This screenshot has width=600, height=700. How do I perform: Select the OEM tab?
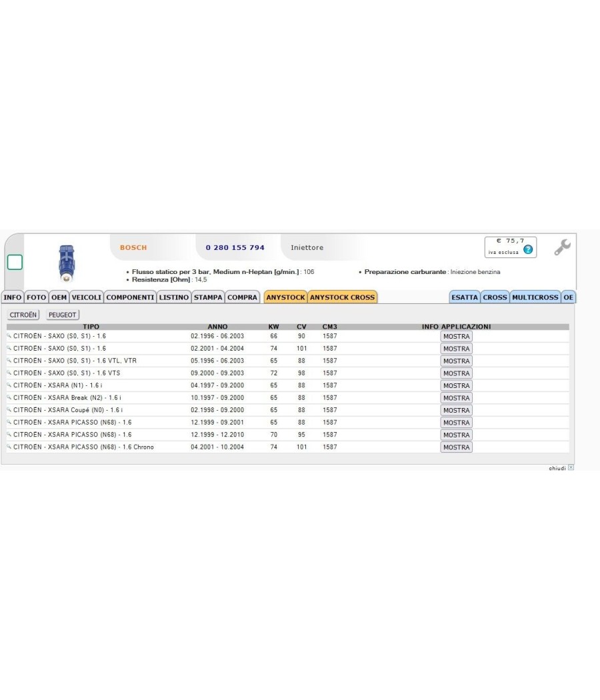point(59,297)
